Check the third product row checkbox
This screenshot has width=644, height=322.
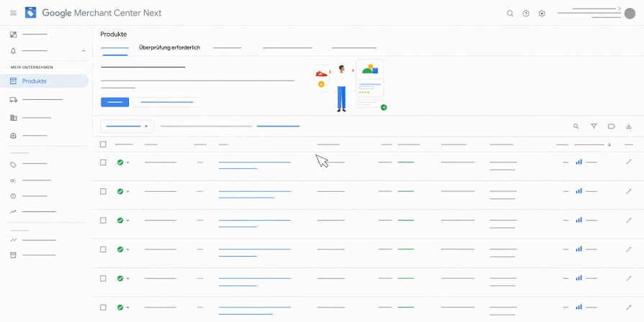click(x=103, y=220)
